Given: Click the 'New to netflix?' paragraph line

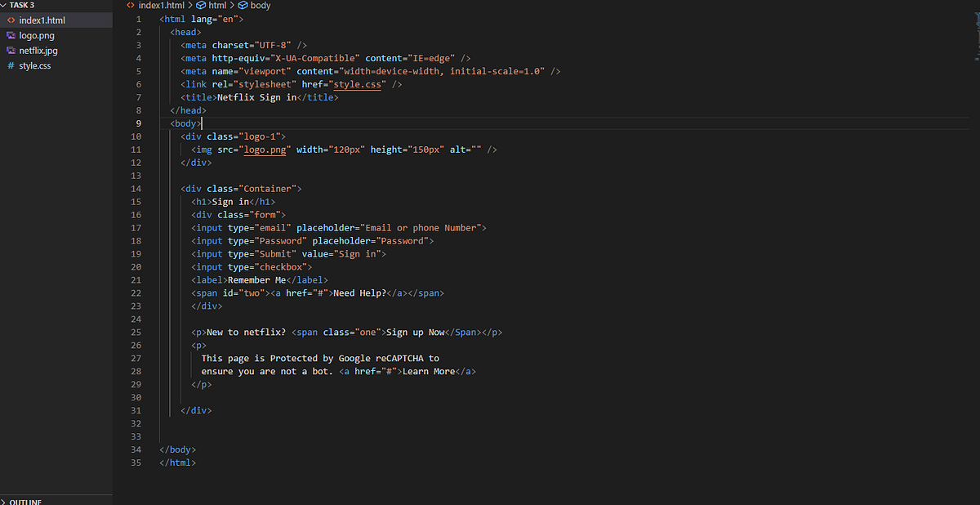Looking at the screenshot, I should point(347,333).
